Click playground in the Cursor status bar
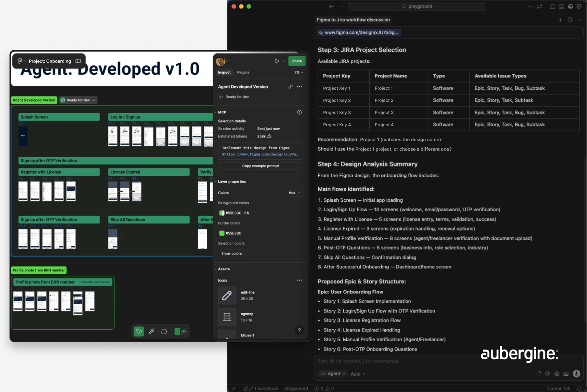The width and height of the screenshot is (587, 392). click(296, 388)
